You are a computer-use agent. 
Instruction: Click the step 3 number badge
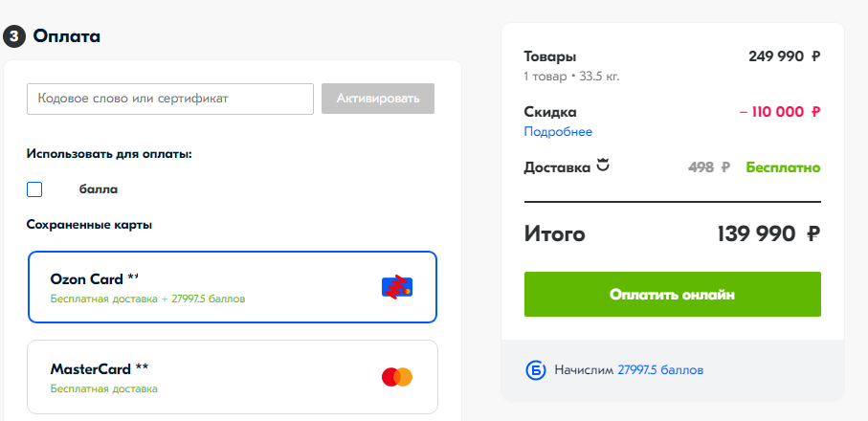pyautogui.click(x=13, y=36)
